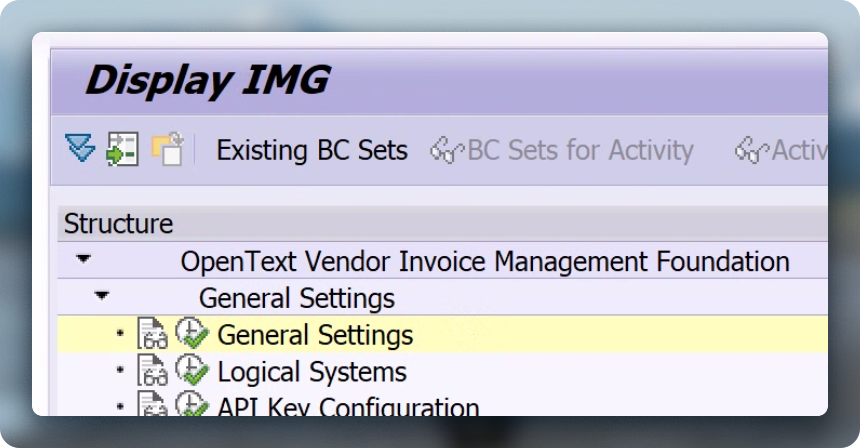Click the Existing BC Sets button
This screenshot has width=860, height=448.
tap(312, 150)
